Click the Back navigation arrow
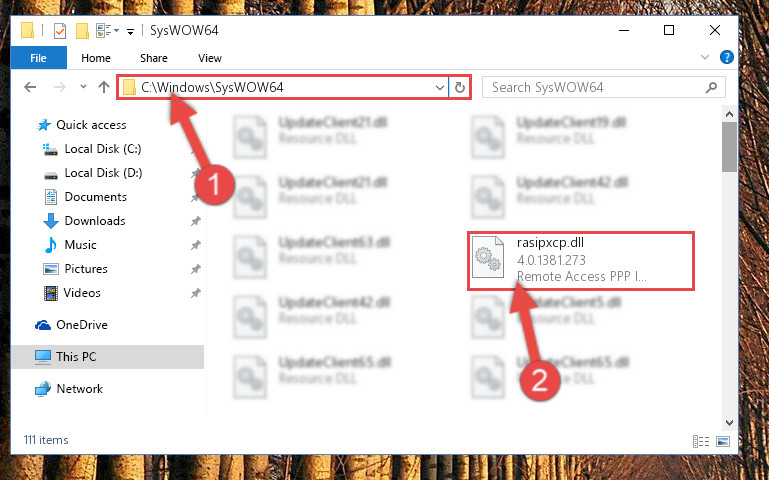This screenshot has width=769, height=480. click(x=30, y=87)
